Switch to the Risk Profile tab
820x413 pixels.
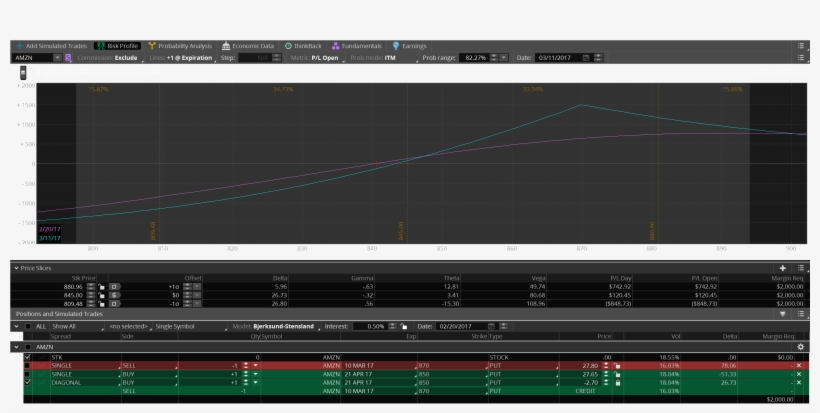click(x=118, y=46)
